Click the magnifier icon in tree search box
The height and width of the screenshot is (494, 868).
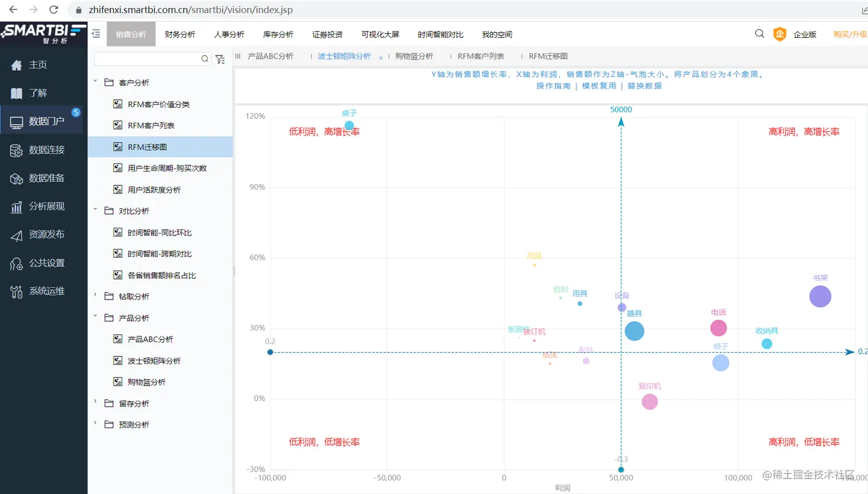(204, 59)
